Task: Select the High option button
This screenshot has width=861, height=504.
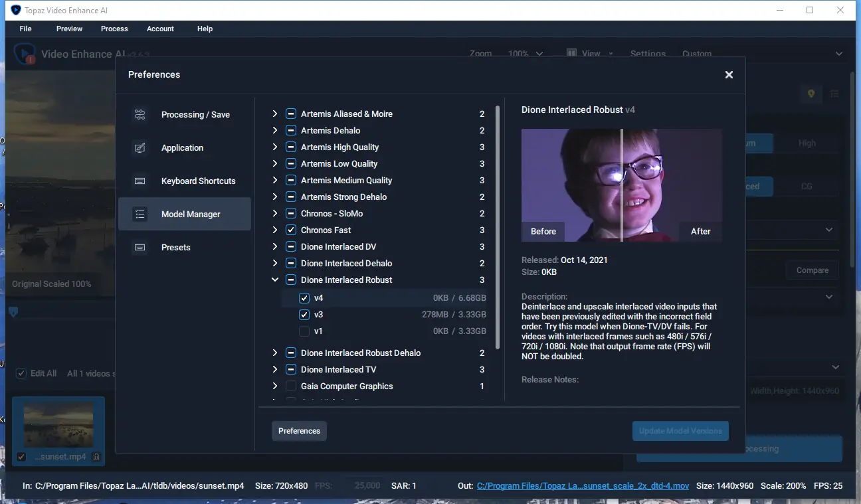Action: coord(807,143)
